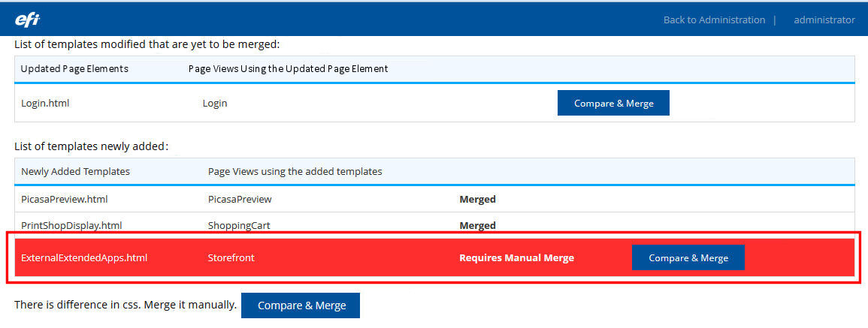Click the Storefront page view name
The image size is (868, 328).
click(231, 257)
